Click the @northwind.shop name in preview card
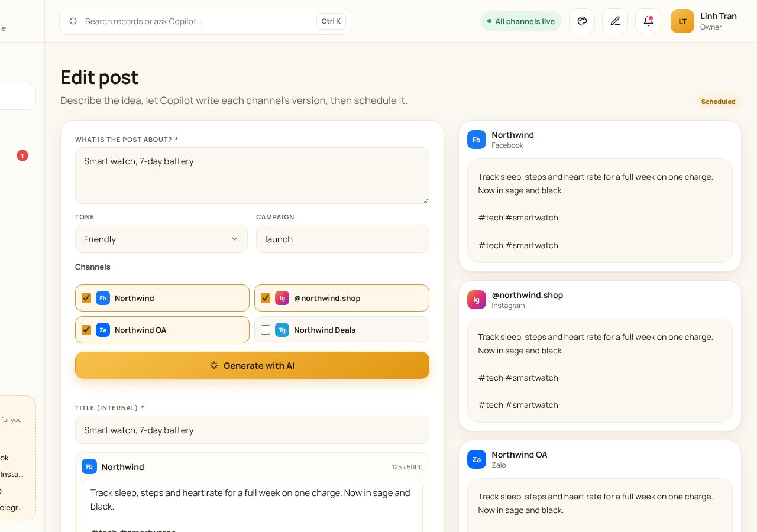Image resolution: width=757 pixels, height=532 pixels. 528,295
